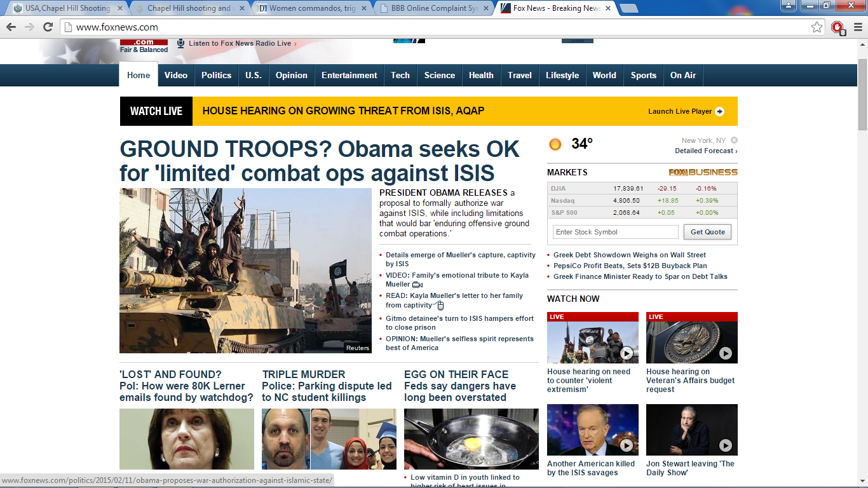Click the red ad-blocker extension icon
This screenshot has width=868, height=488.
[x=838, y=27]
